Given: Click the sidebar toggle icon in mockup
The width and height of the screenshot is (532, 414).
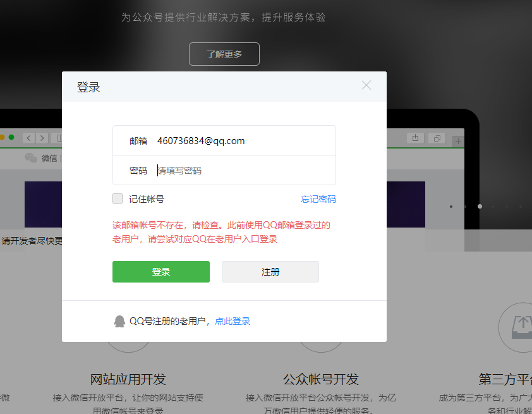Looking at the screenshot, I should [x=59, y=138].
